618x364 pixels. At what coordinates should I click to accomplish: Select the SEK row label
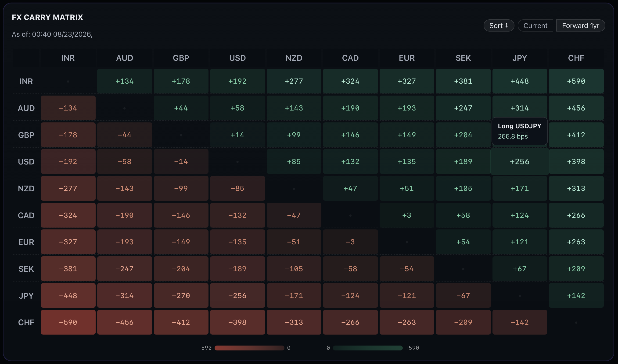(x=26, y=269)
